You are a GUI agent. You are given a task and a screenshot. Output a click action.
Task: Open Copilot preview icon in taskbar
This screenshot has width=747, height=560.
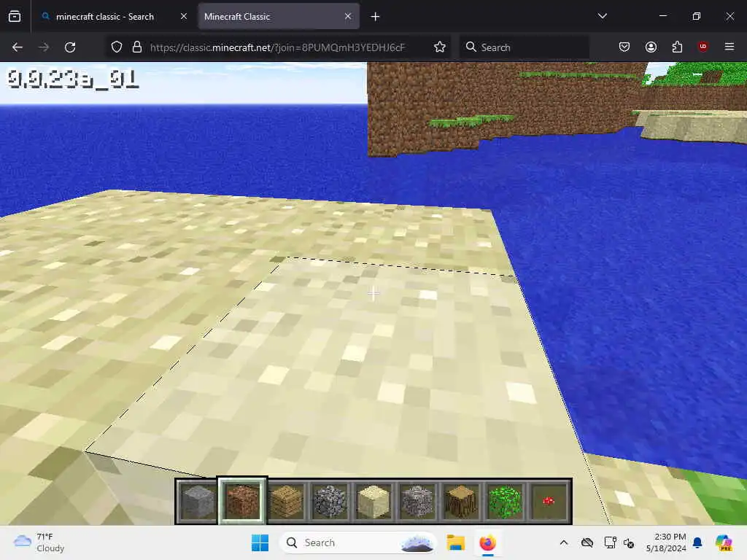pos(724,542)
